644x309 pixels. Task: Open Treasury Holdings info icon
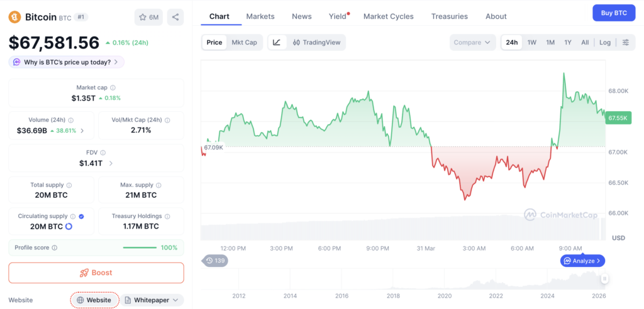coord(167,216)
